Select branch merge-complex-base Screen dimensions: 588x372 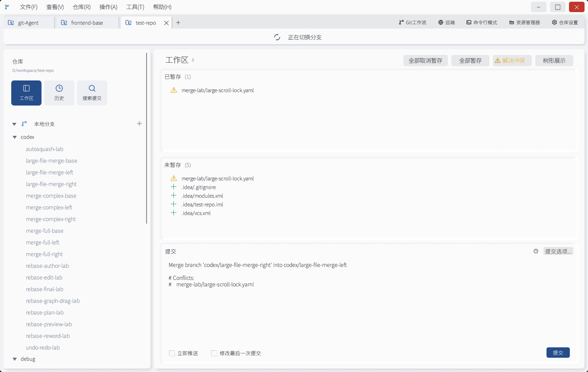51,196
